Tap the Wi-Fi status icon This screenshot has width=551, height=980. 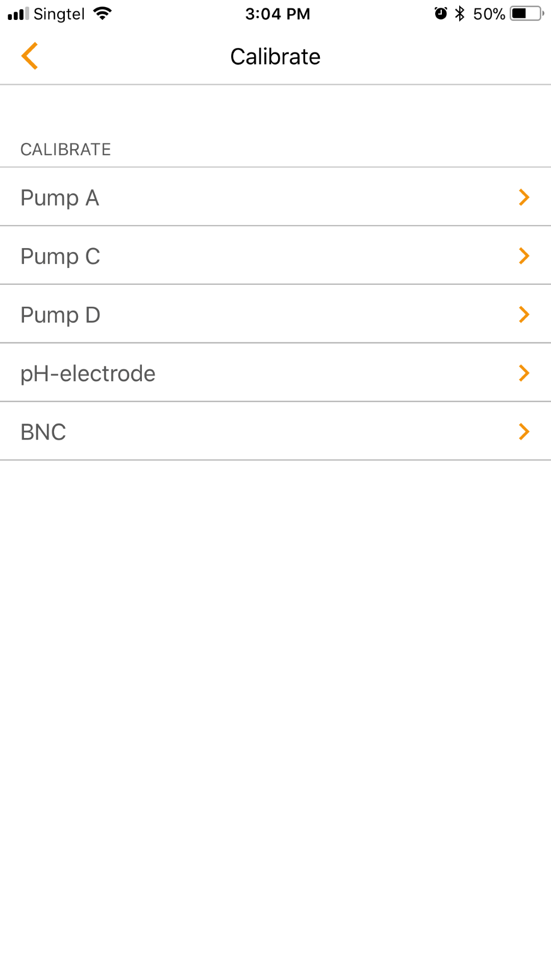(103, 14)
